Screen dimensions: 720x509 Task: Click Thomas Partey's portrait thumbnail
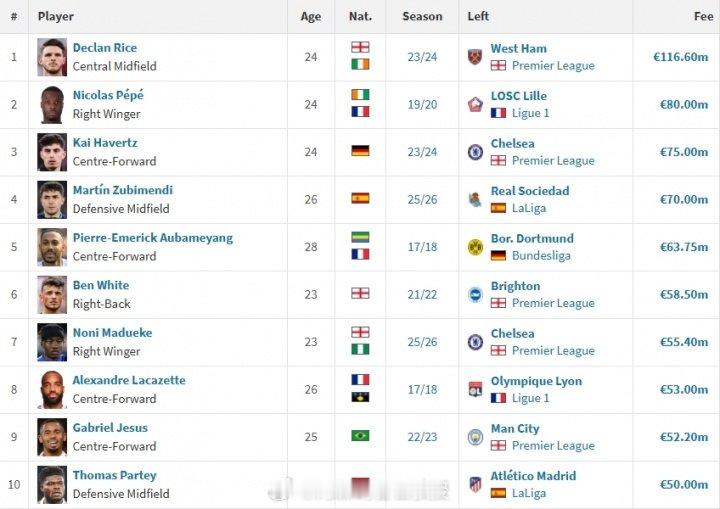coord(52,485)
